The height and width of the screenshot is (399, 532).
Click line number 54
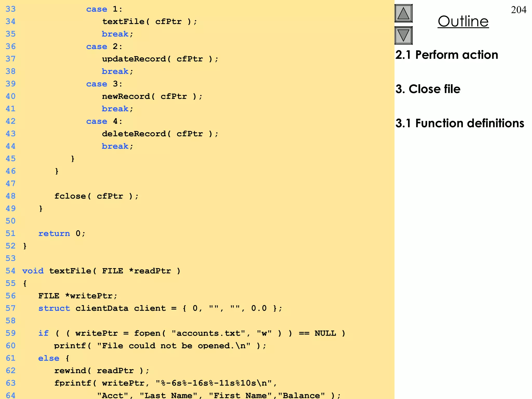11,271
